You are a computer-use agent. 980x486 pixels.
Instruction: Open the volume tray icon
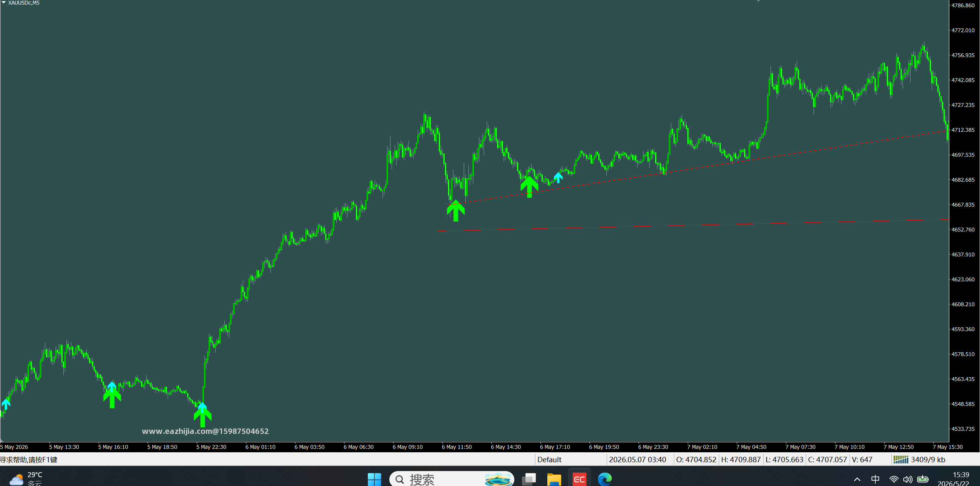tap(908, 479)
